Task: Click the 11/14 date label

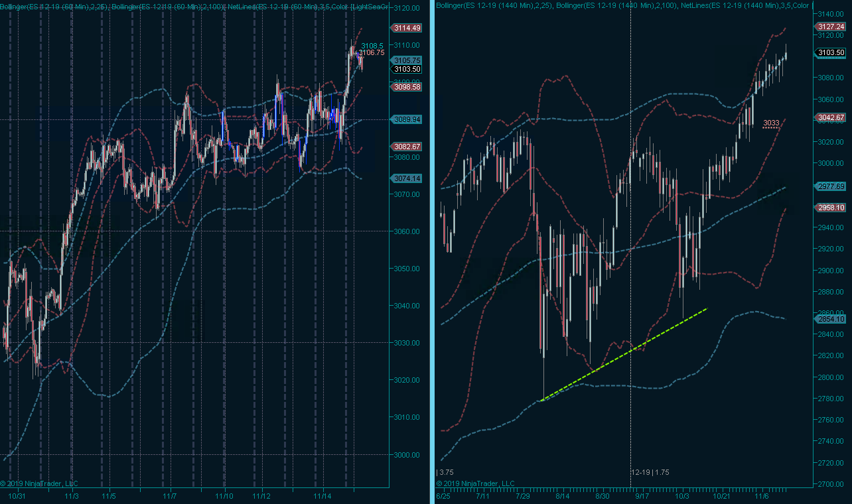Action: (322, 496)
